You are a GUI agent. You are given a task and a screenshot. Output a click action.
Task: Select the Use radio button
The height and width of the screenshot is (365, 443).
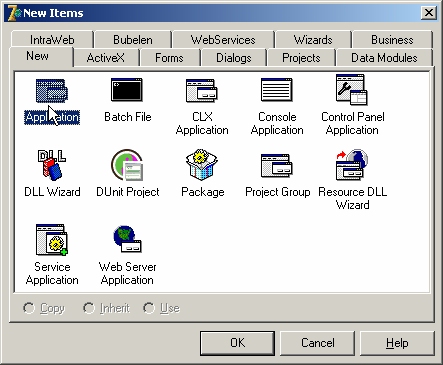pyautogui.click(x=161, y=308)
